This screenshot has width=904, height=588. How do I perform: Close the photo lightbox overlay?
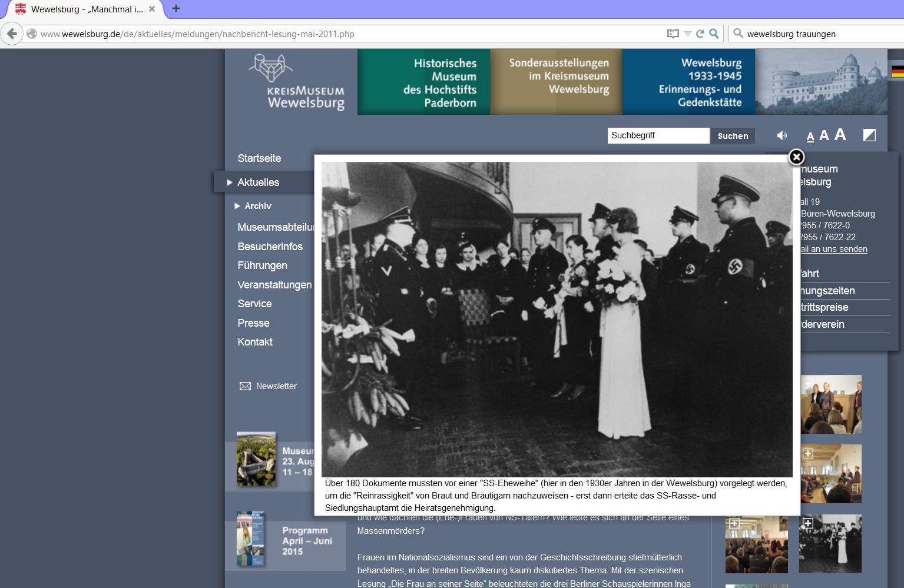[796, 157]
